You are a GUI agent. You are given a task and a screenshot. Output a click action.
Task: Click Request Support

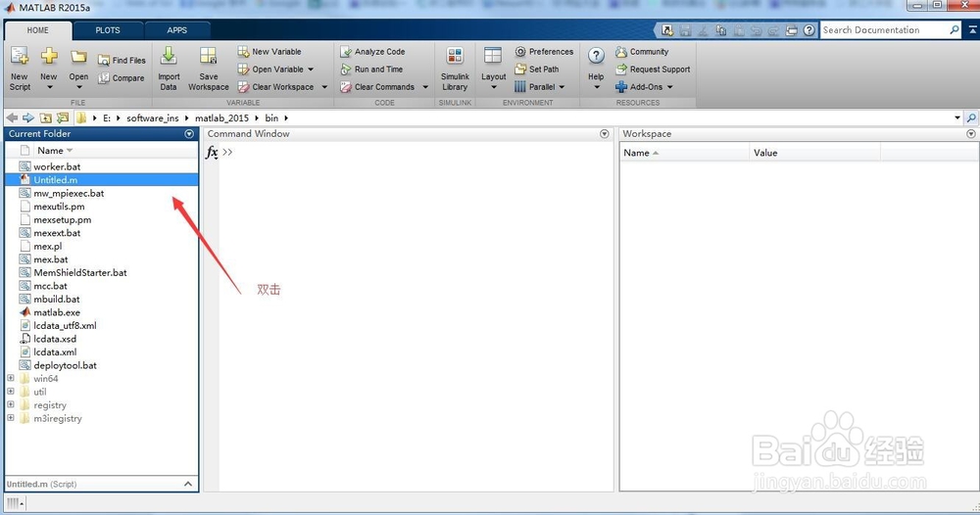[653, 70]
